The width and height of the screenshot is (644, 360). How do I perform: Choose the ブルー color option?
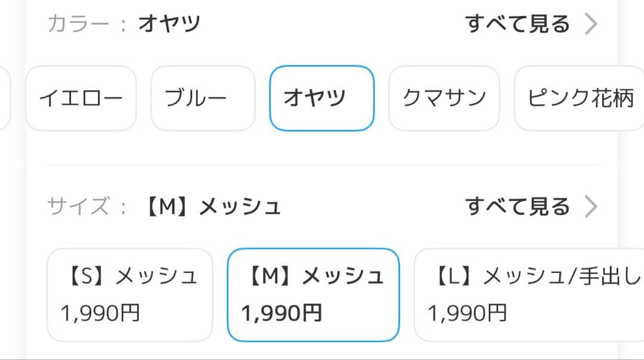[x=203, y=98]
